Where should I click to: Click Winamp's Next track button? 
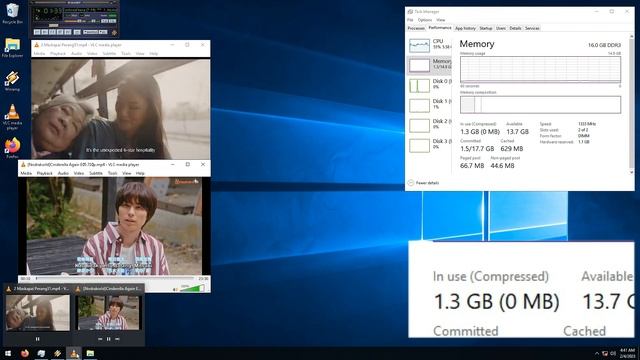(68, 32)
